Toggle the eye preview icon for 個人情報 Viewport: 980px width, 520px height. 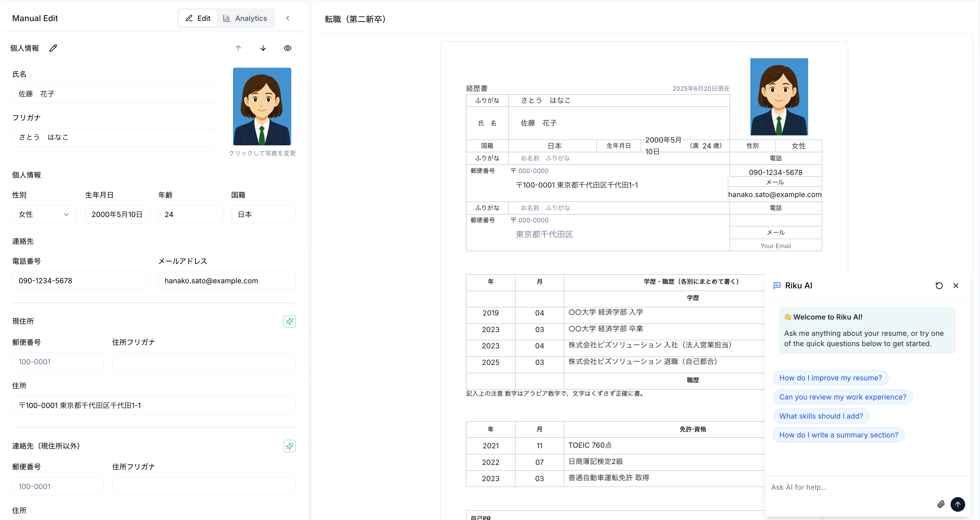tap(288, 48)
